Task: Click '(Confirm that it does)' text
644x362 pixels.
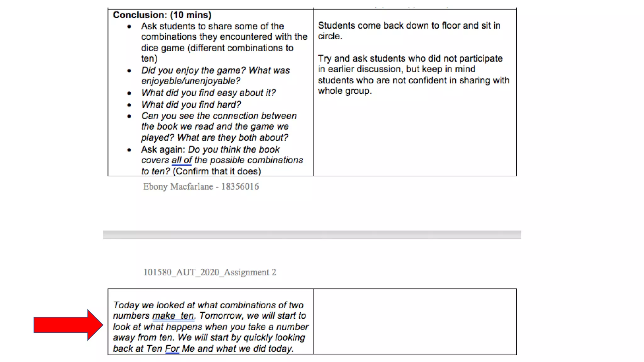Action: pyautogui.click(x=217, y=171)
